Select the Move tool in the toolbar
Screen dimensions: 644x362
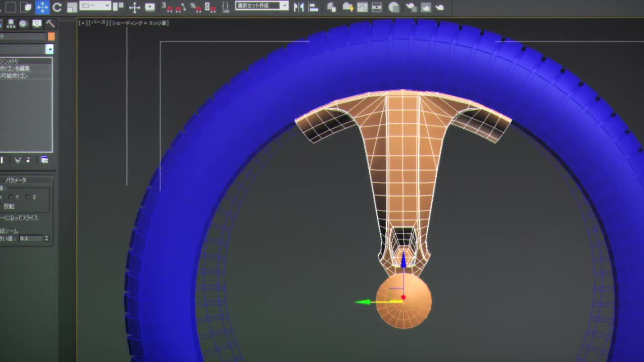[42, 7]
